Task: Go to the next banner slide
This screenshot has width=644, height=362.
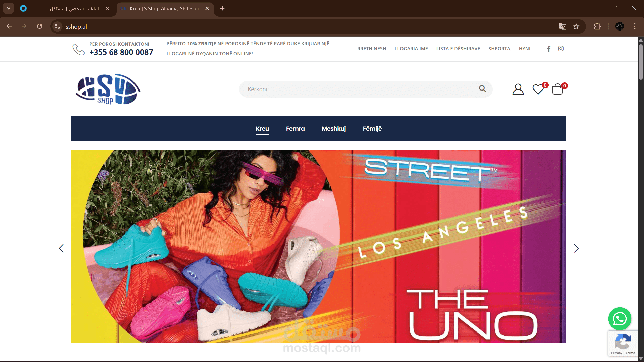Action: coord(576,248)
